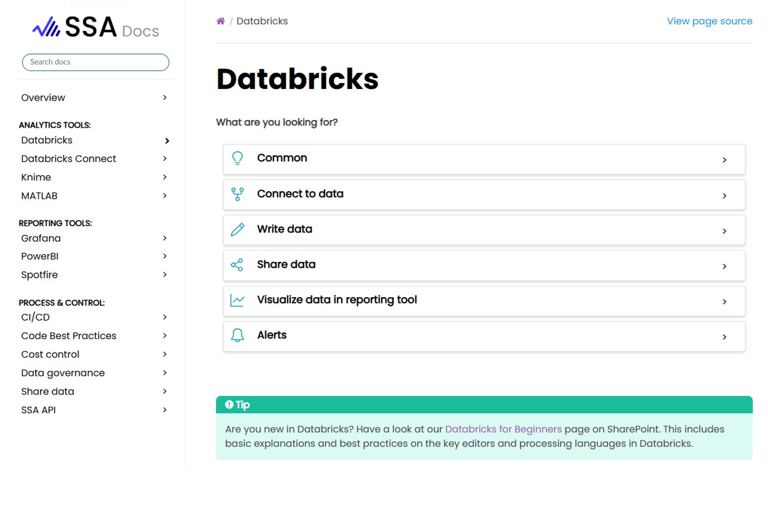Expand MATLAB sidebar arrow

165,196
